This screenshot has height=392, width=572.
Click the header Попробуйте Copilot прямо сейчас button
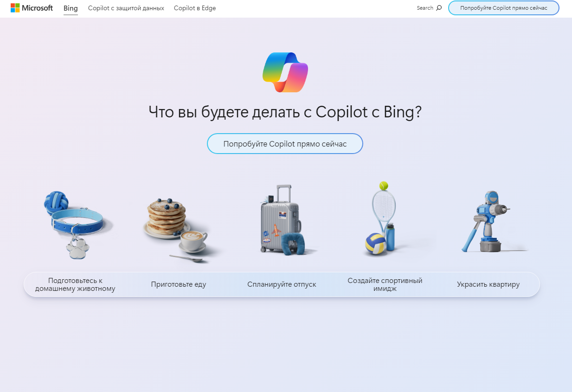503,8
